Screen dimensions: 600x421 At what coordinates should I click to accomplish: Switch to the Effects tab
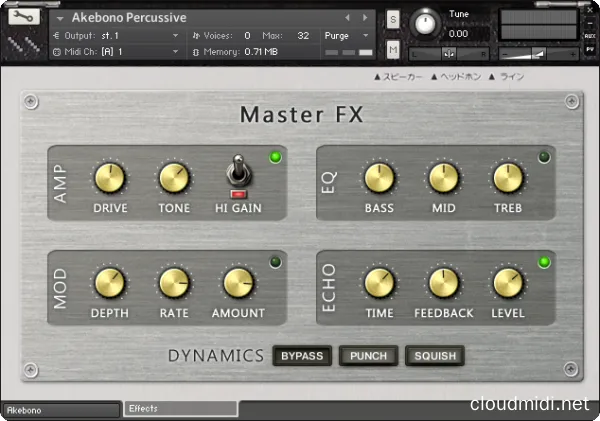(181, 409)
